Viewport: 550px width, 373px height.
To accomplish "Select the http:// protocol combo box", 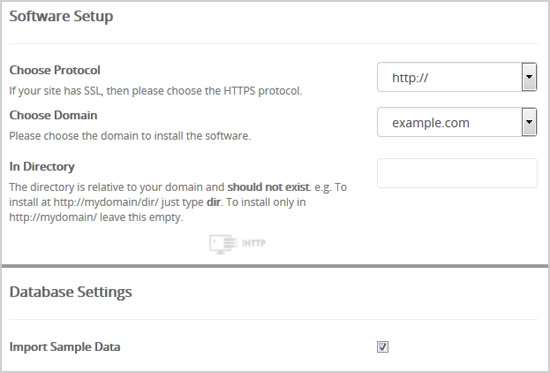I will coord(457,77).
